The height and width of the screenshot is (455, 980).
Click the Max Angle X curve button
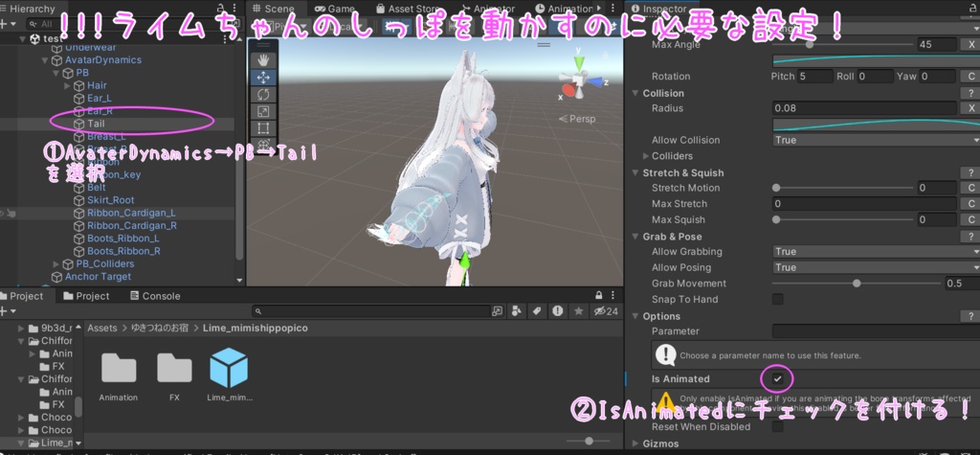click(x=971, y=44)
